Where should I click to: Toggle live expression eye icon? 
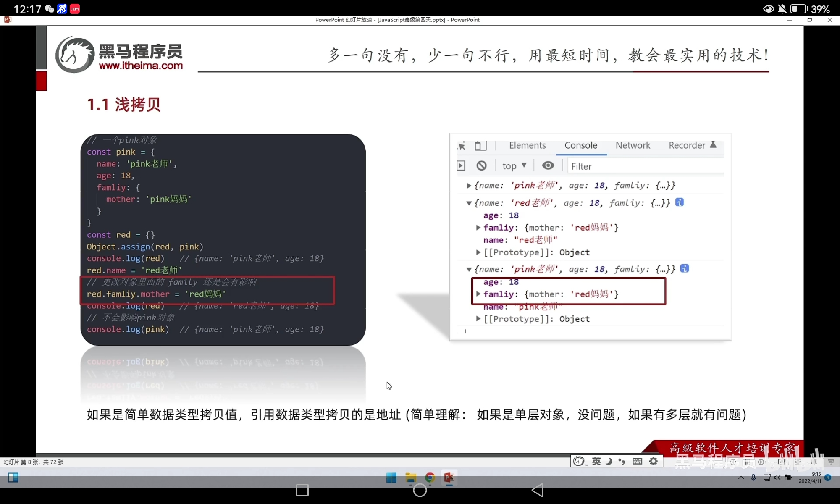point(548,166)
